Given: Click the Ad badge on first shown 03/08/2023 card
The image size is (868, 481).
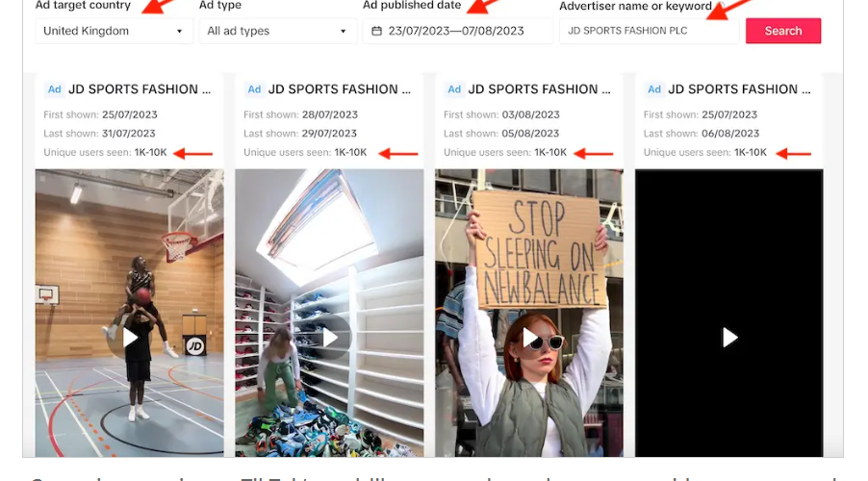Looking at the screenshot, I should 454,89.
